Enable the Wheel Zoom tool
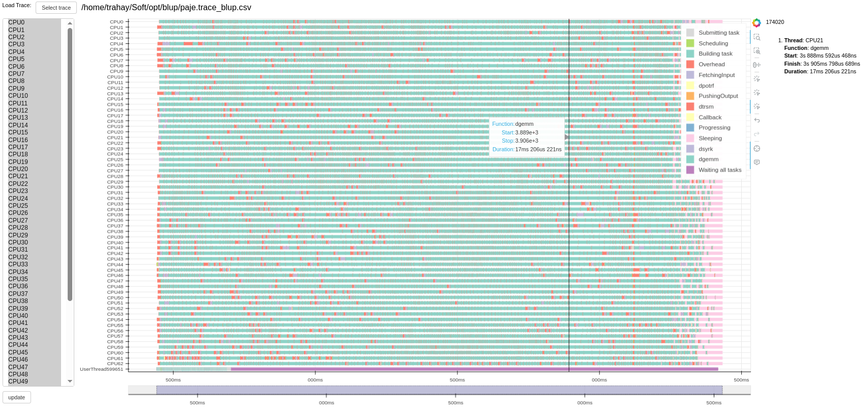868x409 pixels. 757,65
